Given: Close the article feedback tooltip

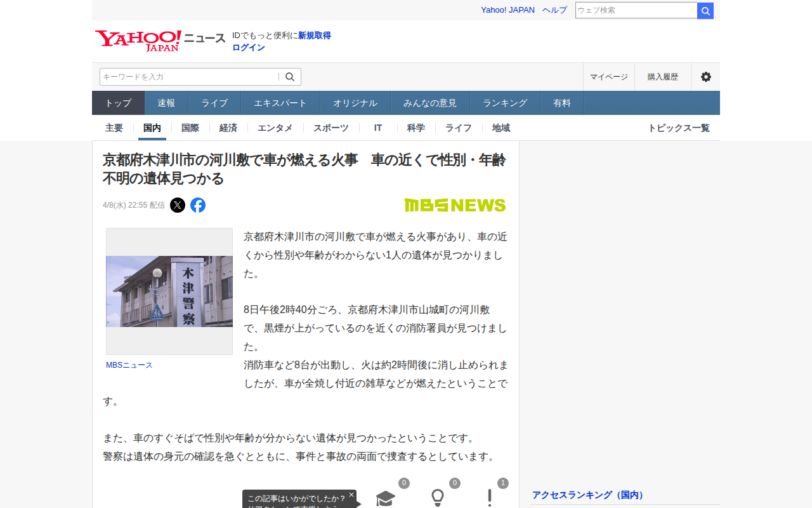Looking at the screenshot, I should point(351,494).
